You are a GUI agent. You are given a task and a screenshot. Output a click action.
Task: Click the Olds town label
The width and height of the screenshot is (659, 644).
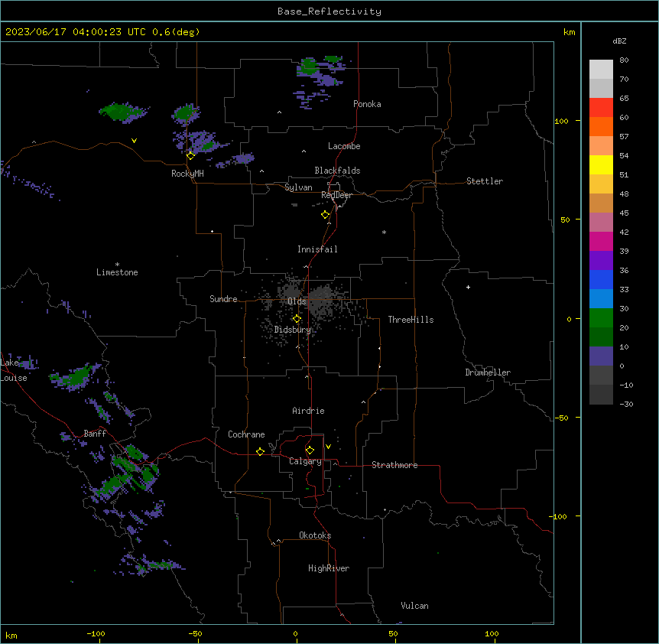click(297, 301)
